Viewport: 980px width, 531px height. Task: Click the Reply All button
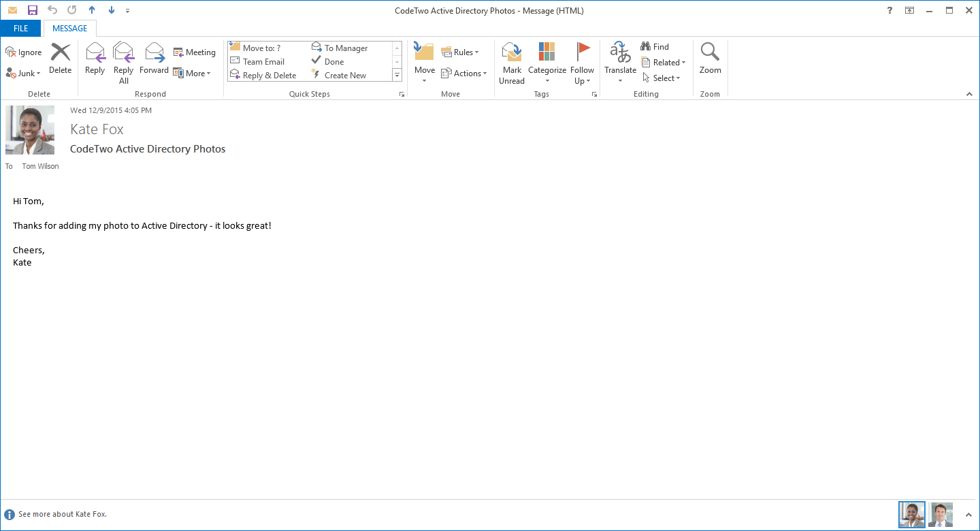pos(124,63)
